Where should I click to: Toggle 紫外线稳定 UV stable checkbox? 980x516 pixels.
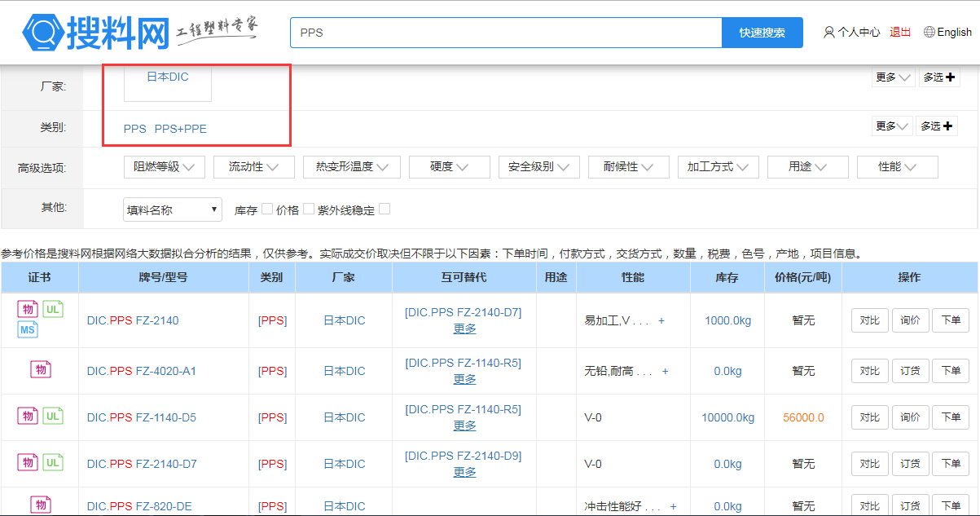click(x=385, y=209)
